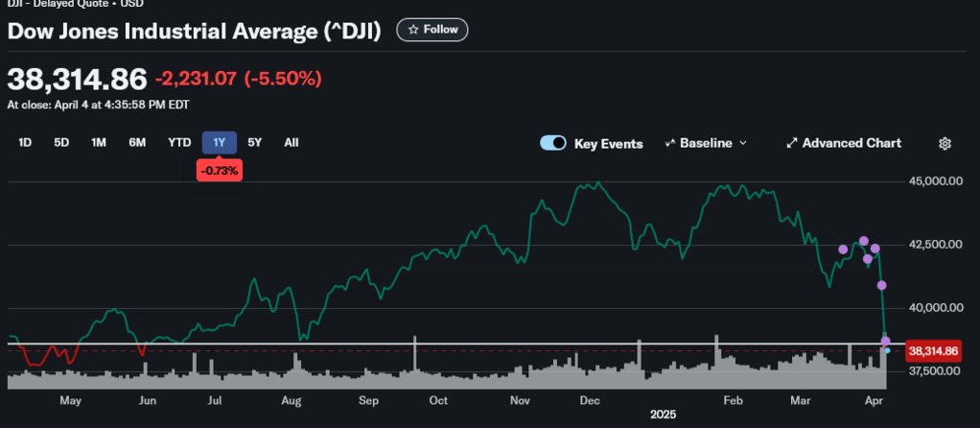Click the Feb label on time axis

tap(734, 400)
